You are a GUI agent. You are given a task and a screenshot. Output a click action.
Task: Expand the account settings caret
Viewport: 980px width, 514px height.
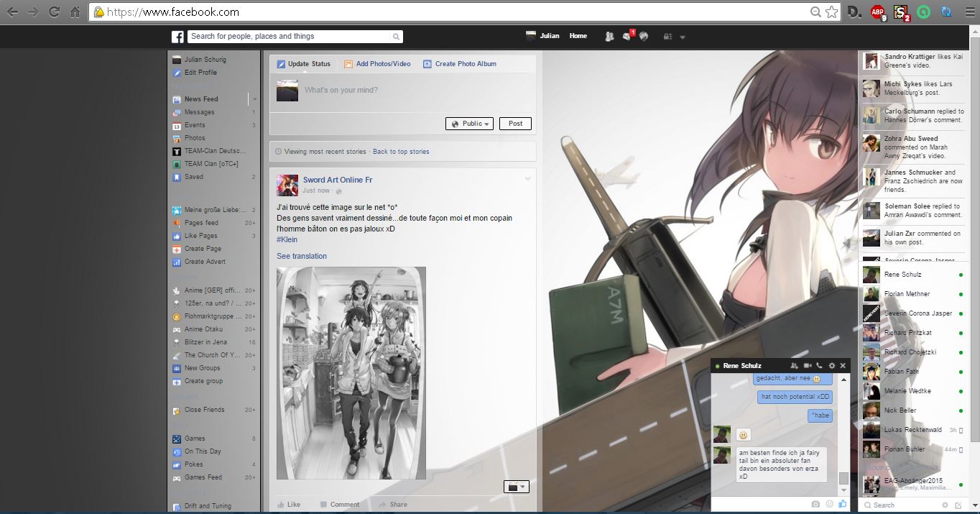point(681,37)
